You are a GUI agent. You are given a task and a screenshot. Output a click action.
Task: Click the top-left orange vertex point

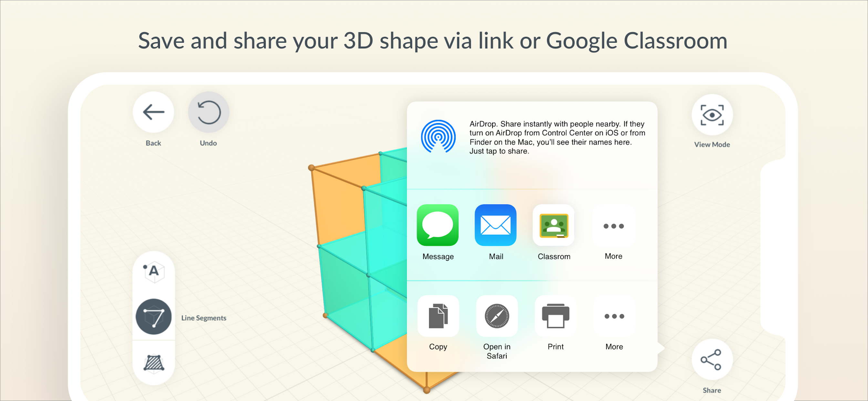[x=311, y=168]
